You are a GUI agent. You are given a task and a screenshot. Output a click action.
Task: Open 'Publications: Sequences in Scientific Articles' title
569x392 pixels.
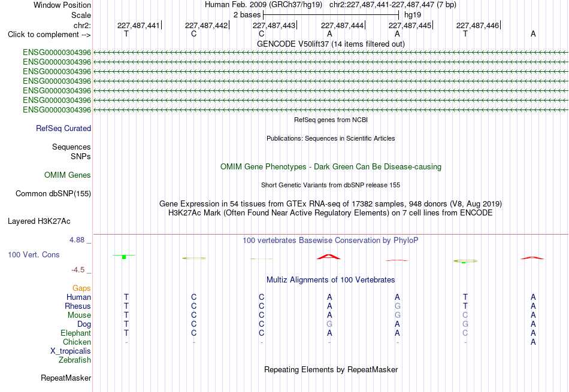[x=331, y=138]
